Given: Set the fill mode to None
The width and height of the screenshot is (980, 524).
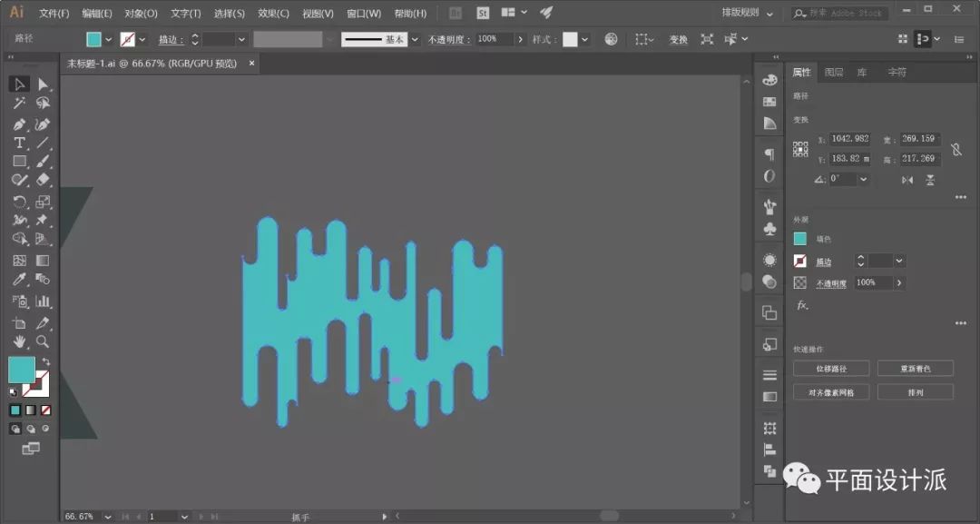Looking at the screenshot, I should [45, 410].
